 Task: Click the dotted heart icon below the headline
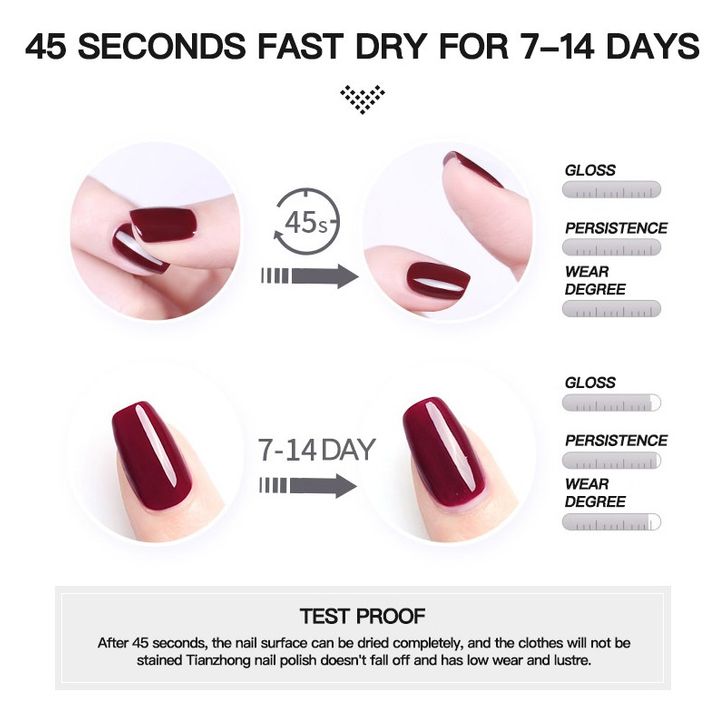[x=363, y=99]
